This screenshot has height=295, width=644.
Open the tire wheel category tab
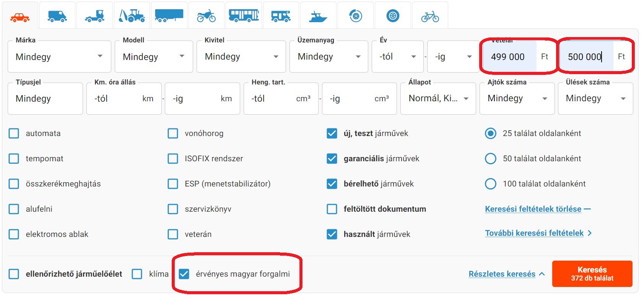(393, 16)
